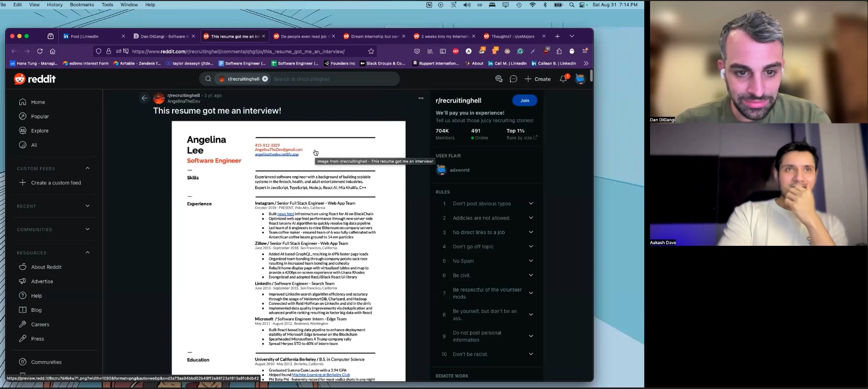Open macOS Spotlight search icon
The image size is (868, 389).
click(572, 5)
